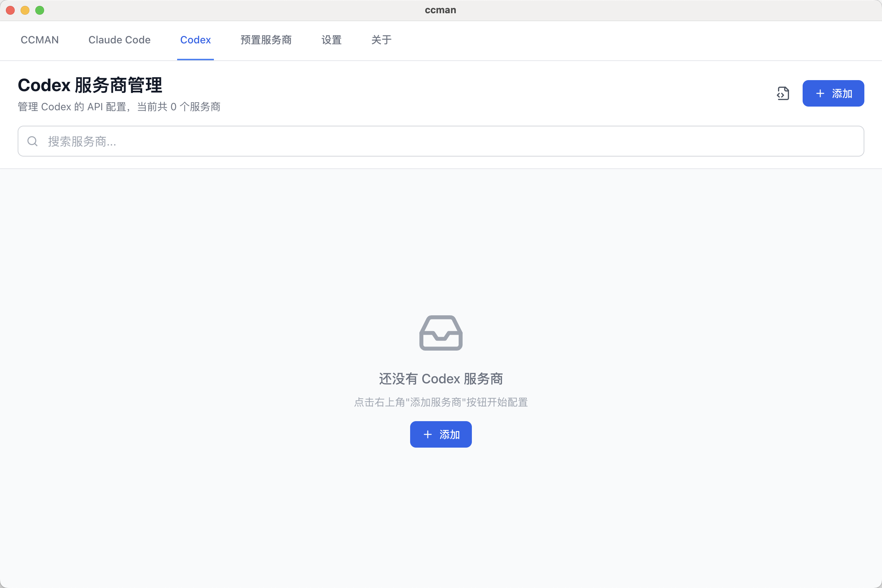Select the Codex tab
Viewport: 882px width, 588px height.
(x=196, y=40)
